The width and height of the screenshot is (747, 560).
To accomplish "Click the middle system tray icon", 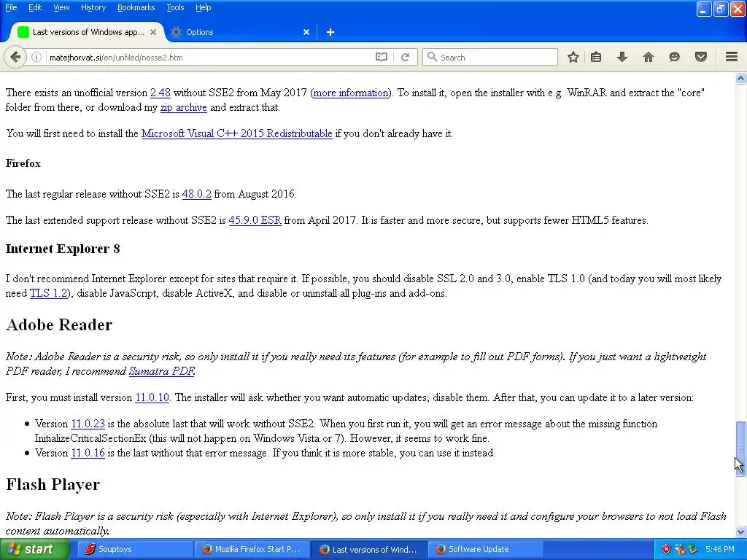I will pos(680,549).
